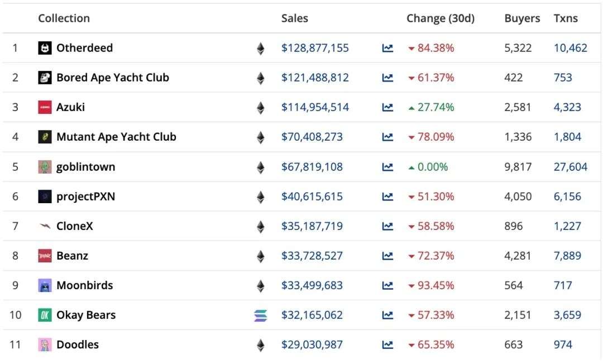Open the Beanz collection link
Image resolution: width=603 pixels, height=364 pixels.
click(72, 256)
